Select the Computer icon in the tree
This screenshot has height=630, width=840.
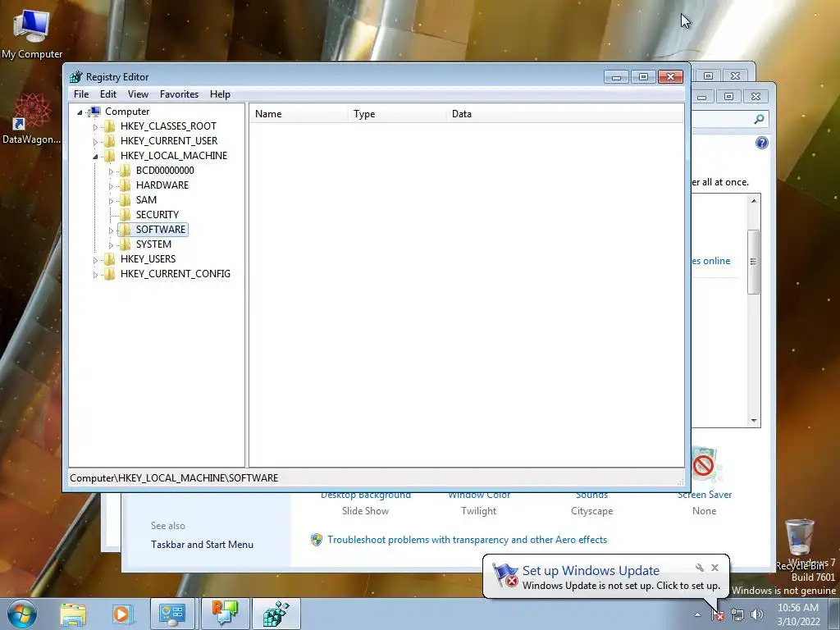pos(94,112)
